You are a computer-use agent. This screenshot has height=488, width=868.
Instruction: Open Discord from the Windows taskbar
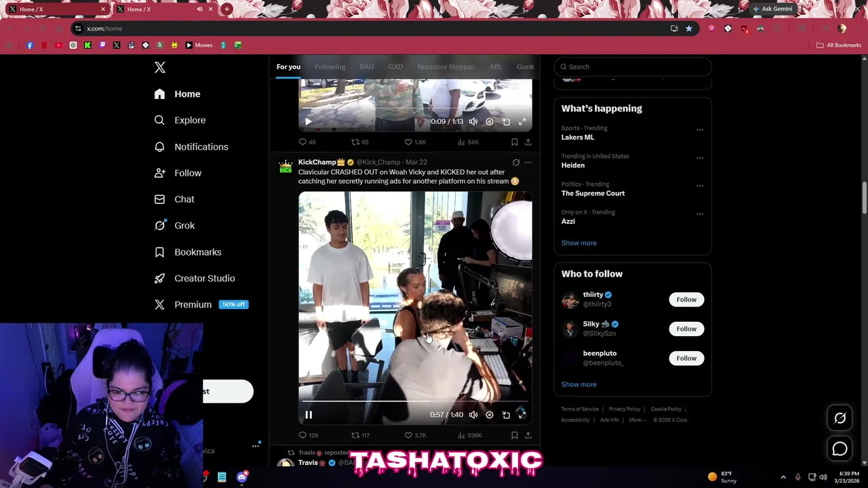[x=242, y=477]
